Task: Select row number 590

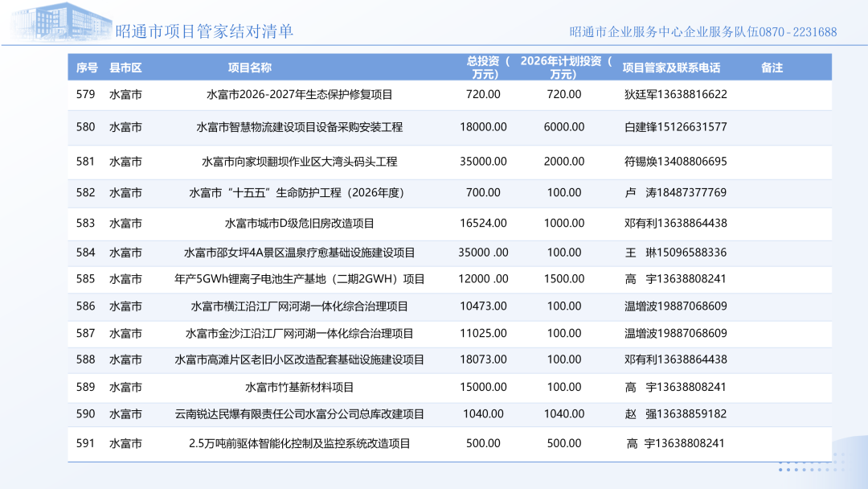Action: point(86,414)
